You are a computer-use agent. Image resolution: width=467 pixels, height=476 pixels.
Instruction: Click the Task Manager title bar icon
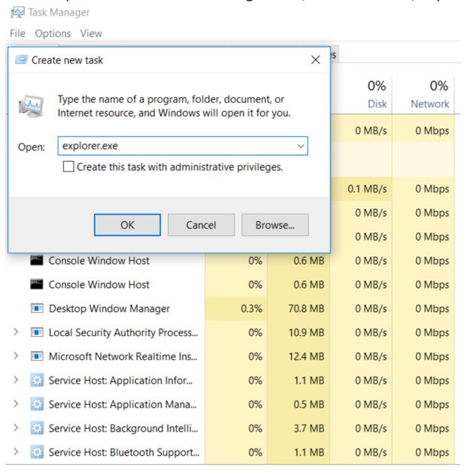pos(12,12)
